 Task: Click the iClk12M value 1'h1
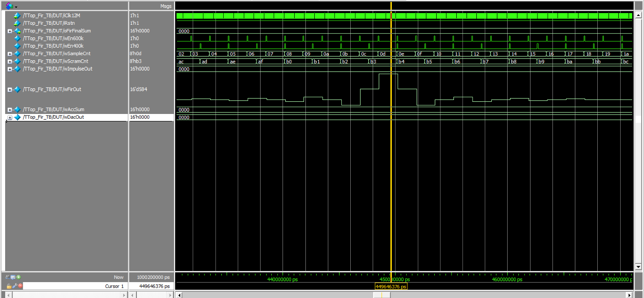tap(134, 15)
